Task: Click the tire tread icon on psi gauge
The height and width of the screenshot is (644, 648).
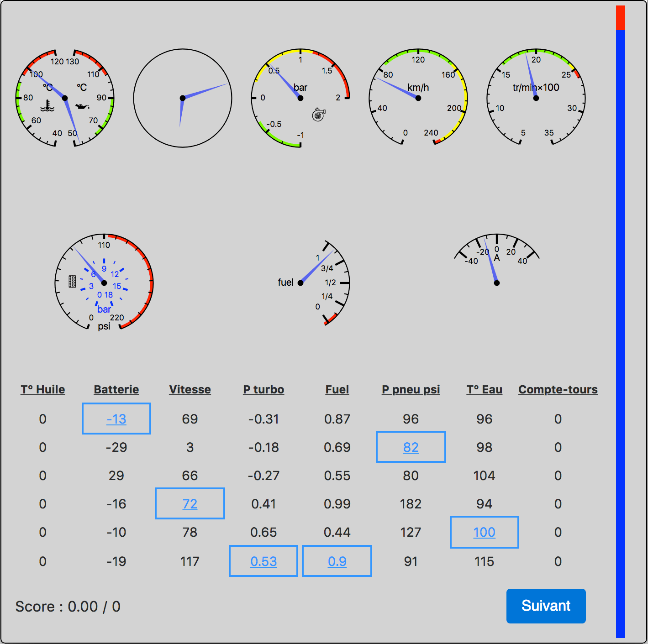Action: pos(72,281)
